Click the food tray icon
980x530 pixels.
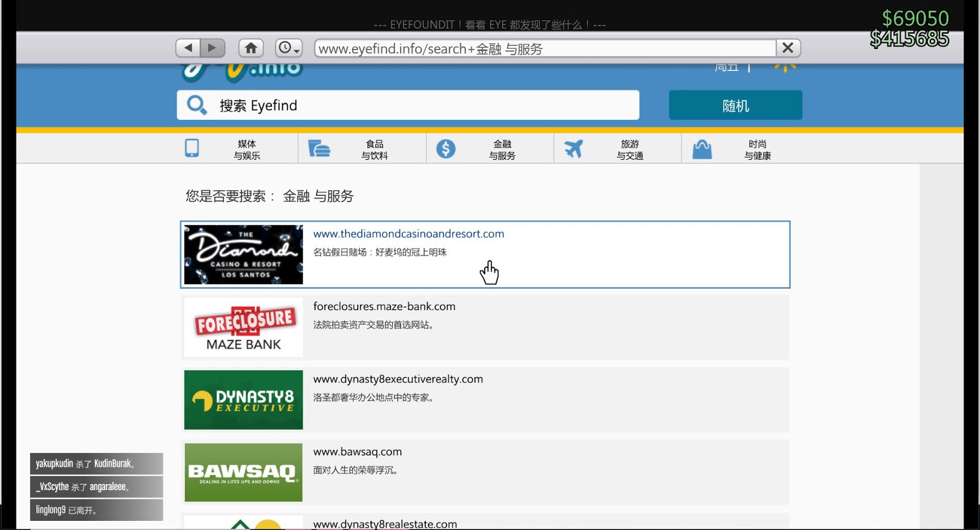(x=318, y=148)
